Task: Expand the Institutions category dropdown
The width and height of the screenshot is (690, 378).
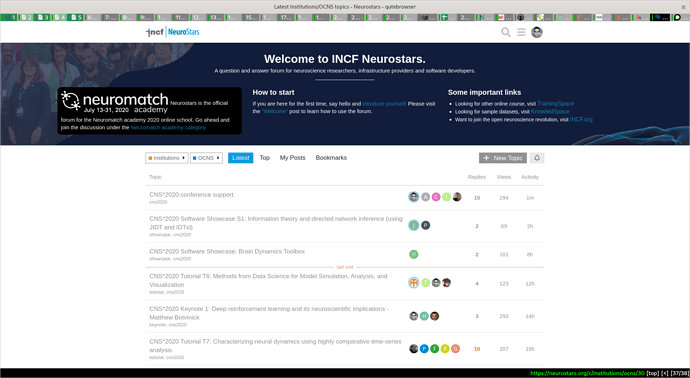Action: [167, 158]
